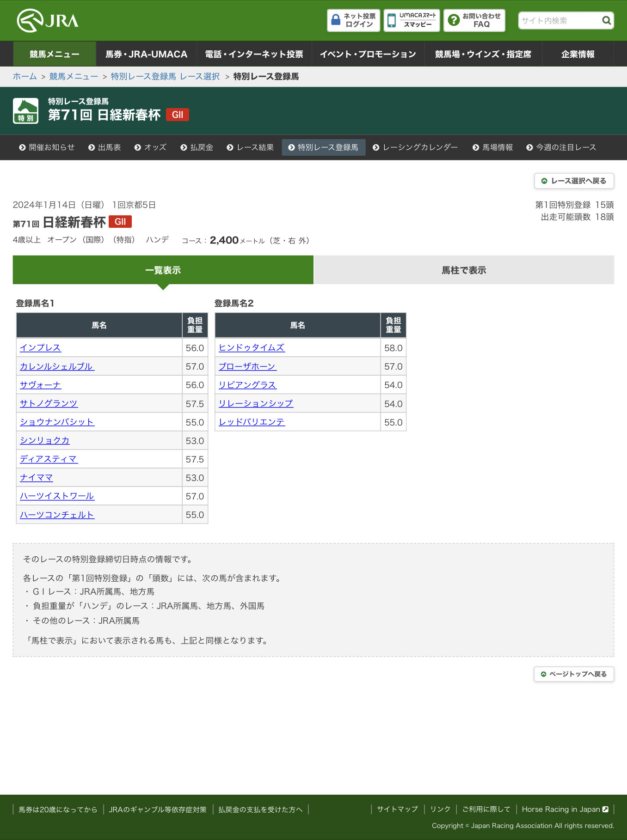This screenshot has height=840, width=627.
Task: Select 特別レース登録馬 sub-navigation item
Action: click(324, 147)
